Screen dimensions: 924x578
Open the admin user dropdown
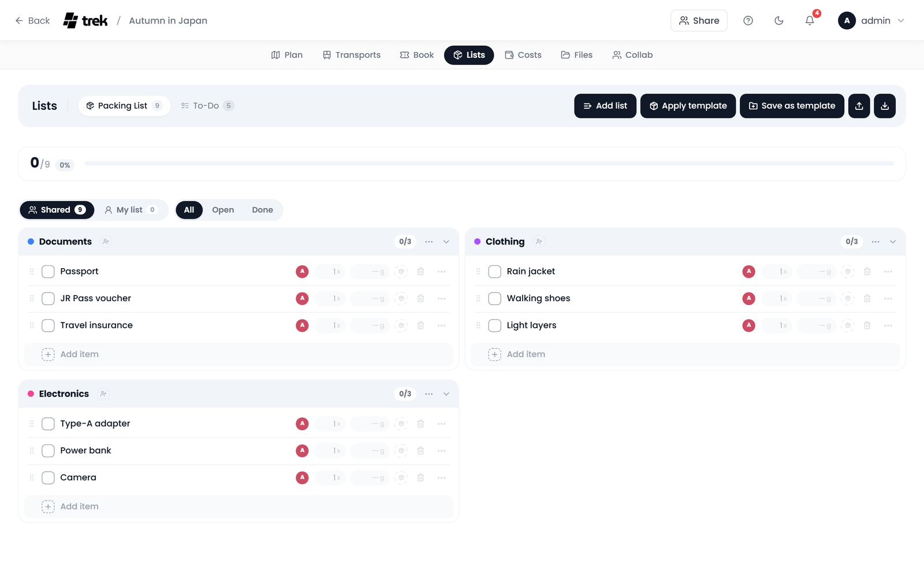(871, 21)
